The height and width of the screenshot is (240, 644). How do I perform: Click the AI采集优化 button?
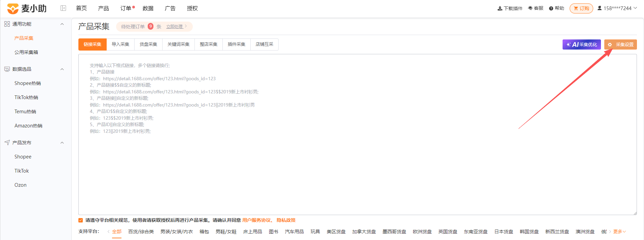tap(582, 44)
